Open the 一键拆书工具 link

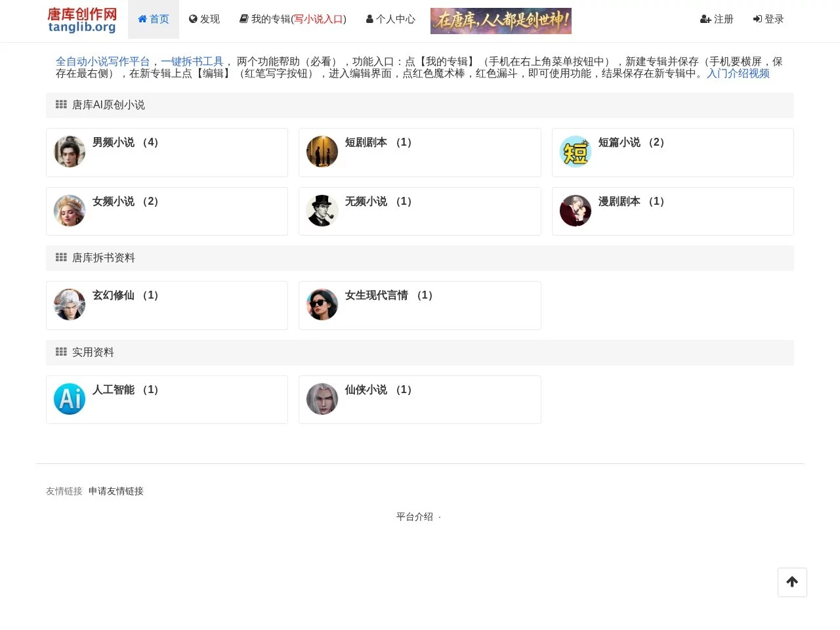(193, 61)
